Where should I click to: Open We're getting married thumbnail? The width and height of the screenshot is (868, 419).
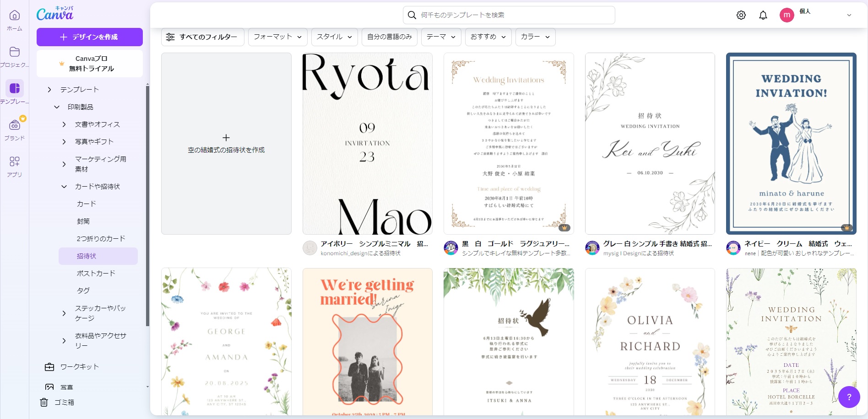368,342
